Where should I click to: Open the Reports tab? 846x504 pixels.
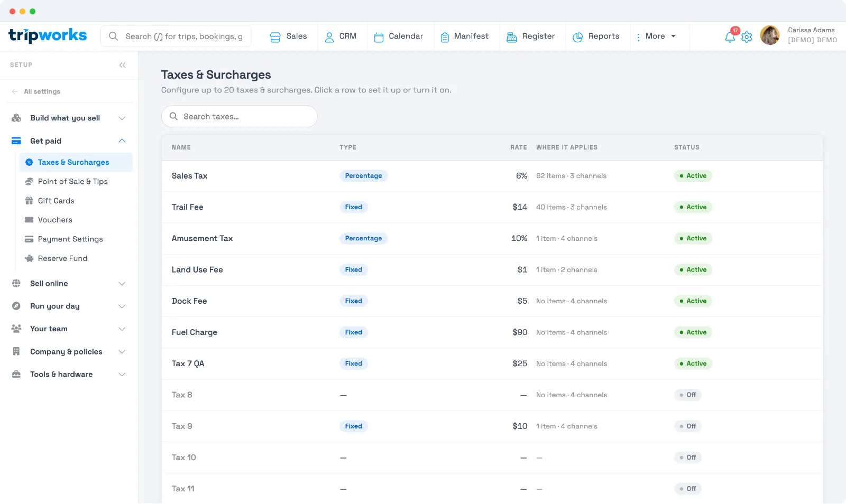point(596,36)
